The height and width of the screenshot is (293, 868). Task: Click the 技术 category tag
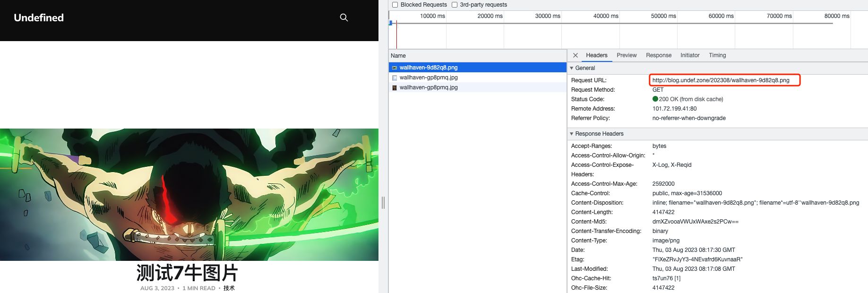pyautogui.click(x=229, y=288)
